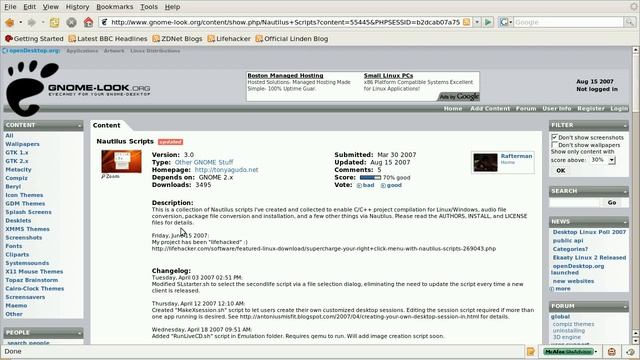Open the Help menu
Image resolution: width=640 pixels, height=360 pixels.
click(172, 7)
